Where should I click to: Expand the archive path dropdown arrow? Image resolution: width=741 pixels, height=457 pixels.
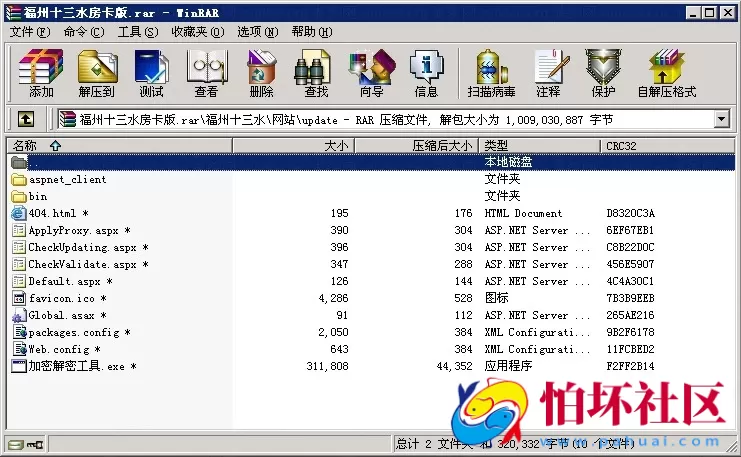(721, 119)
